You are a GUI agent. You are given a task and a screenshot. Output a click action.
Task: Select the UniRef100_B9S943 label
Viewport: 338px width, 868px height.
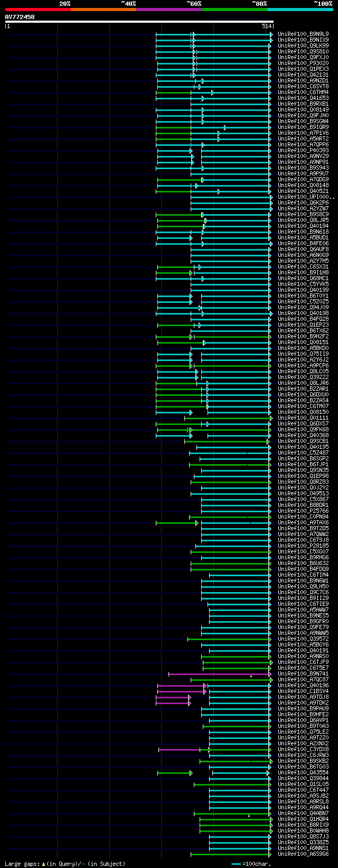303,168
